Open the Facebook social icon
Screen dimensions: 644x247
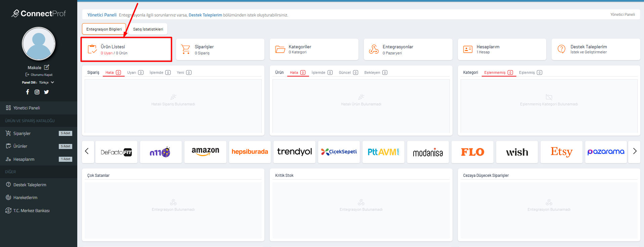pos(28,92)
